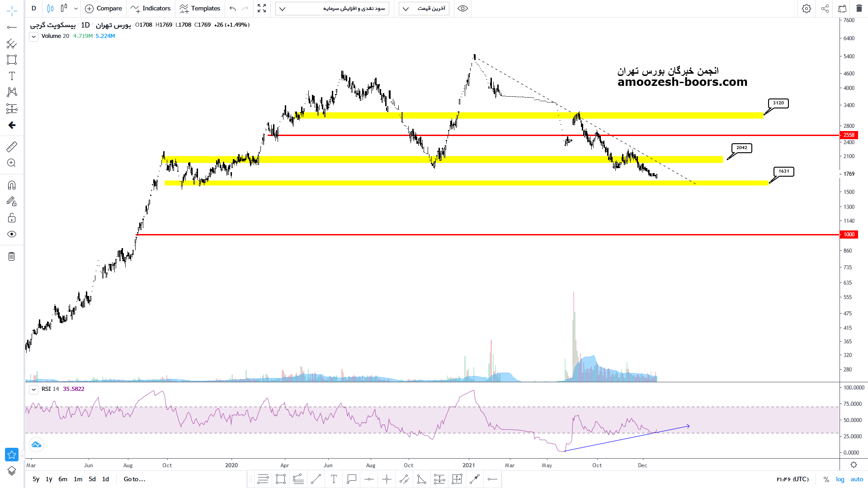Click the Zoom In magnifier tool
This screenshot has height=488, width=868.
pos(12,163)
